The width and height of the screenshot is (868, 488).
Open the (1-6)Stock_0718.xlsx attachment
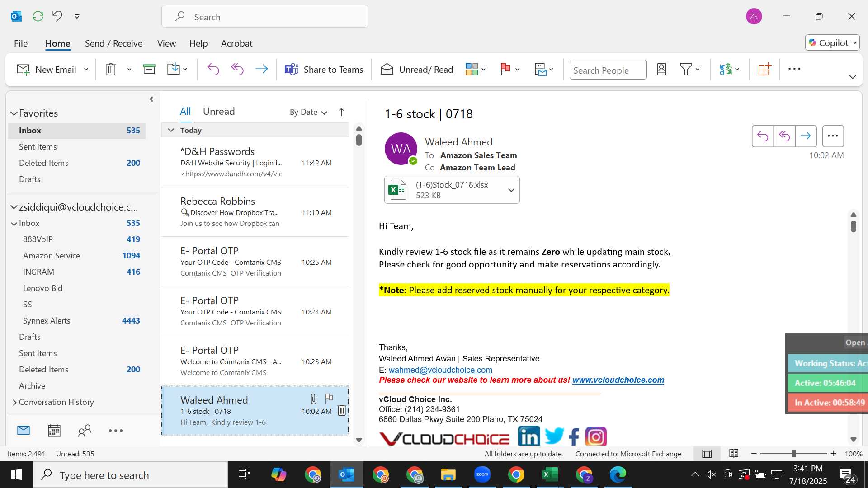(444, 190)
